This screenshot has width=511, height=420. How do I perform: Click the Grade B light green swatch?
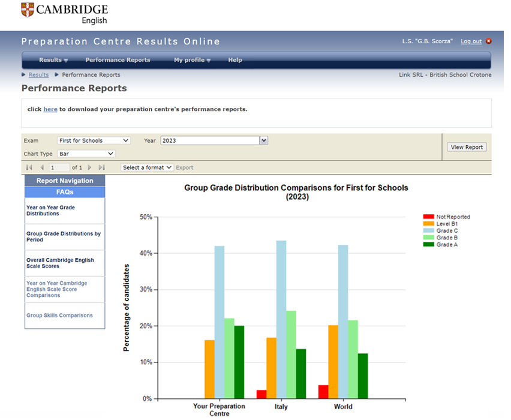click(429, 238)
